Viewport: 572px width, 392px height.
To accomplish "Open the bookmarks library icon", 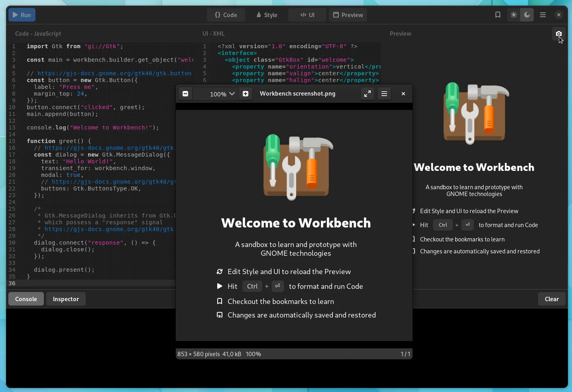I will 497,15.
